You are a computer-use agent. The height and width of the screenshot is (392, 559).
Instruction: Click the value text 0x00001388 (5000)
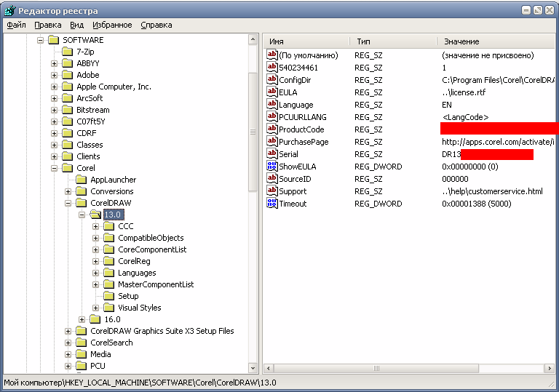[476, 204]
